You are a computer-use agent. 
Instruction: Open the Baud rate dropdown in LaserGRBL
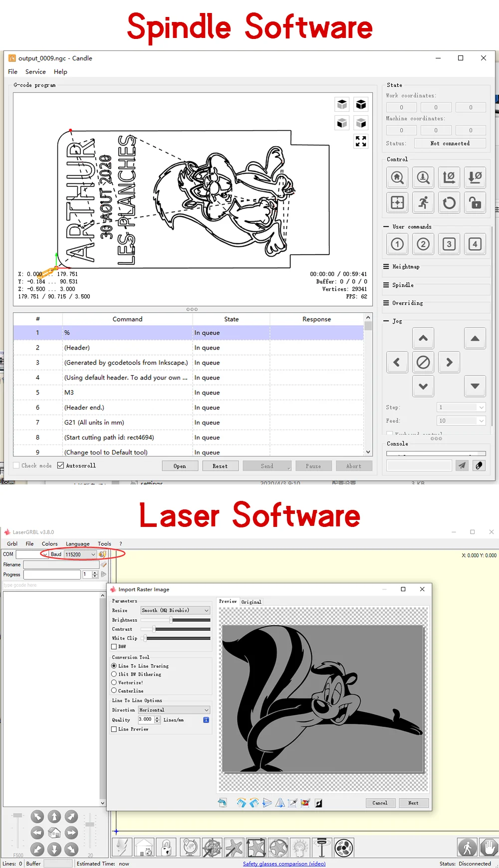coord(80,554)
